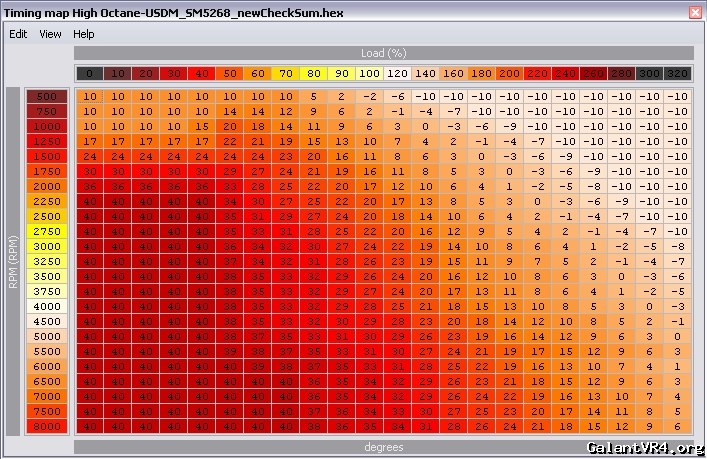Select cell at 500 RPM, 80 load

314,97
